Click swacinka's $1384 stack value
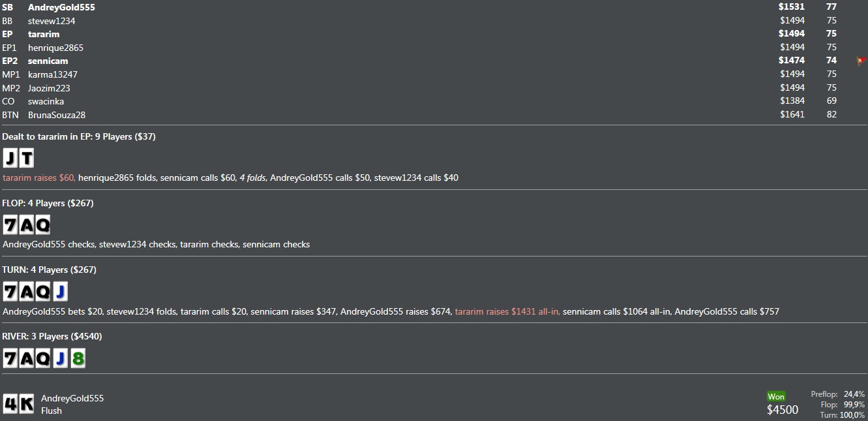This screenshot has height=421, width=868. (792, 101)
